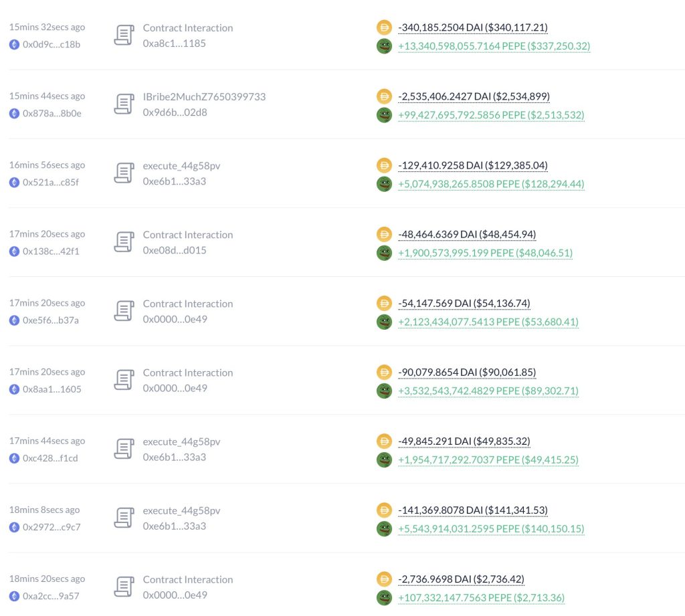Click the DAI token icon beside -340,185.2504 DAI
This screenshot has width=685, height=616.
[x=384, y=27]
